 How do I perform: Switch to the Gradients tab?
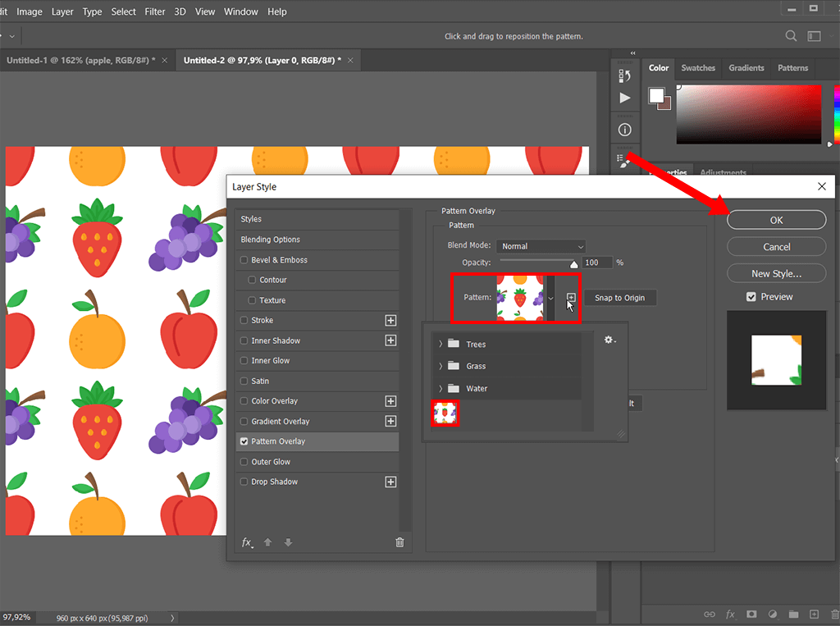(x=746, y=68)
